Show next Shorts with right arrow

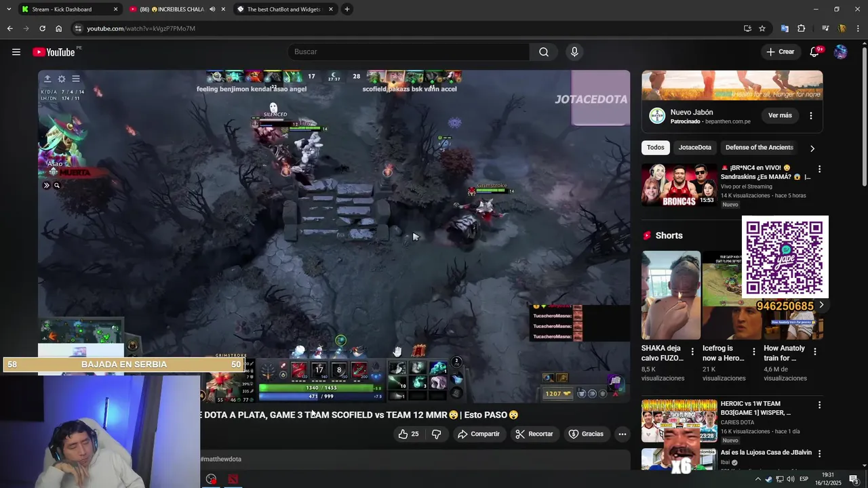[x=821, y=305]
